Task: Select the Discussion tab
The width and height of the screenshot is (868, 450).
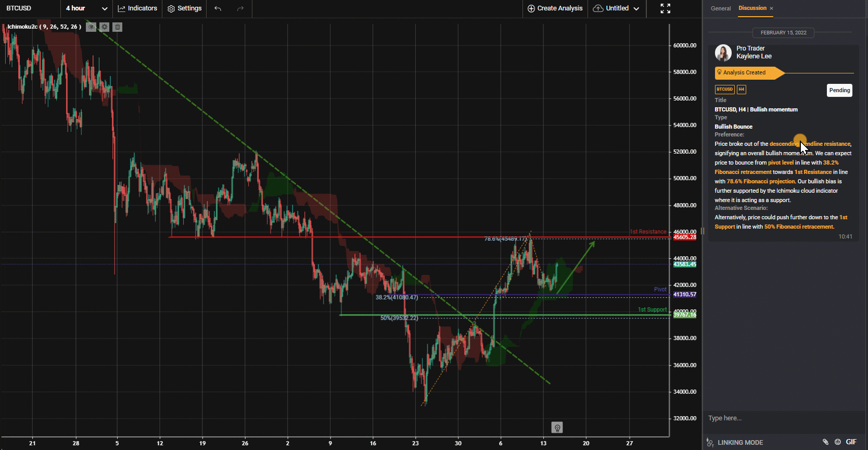Action: 752,8
